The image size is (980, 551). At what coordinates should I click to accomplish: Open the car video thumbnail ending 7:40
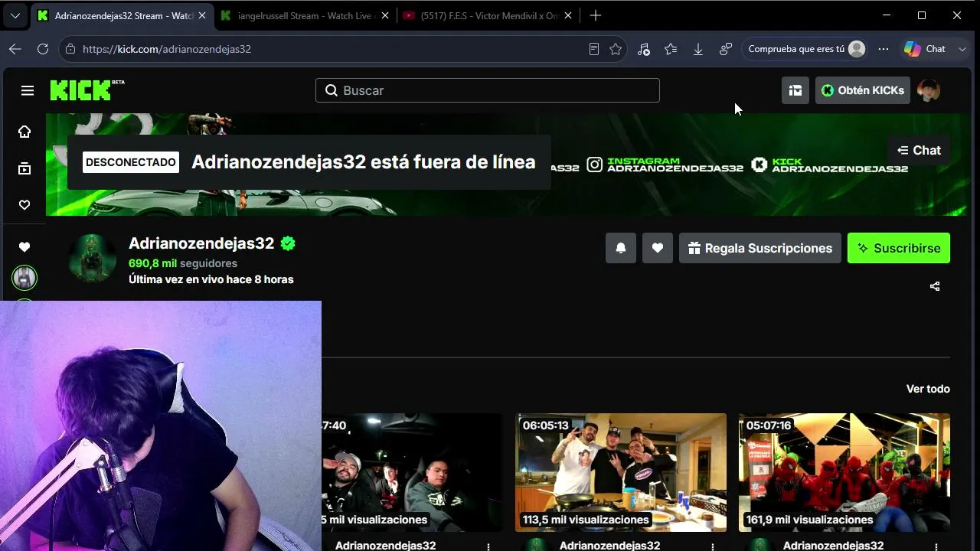pyautogui.click(x=412, y=472)
